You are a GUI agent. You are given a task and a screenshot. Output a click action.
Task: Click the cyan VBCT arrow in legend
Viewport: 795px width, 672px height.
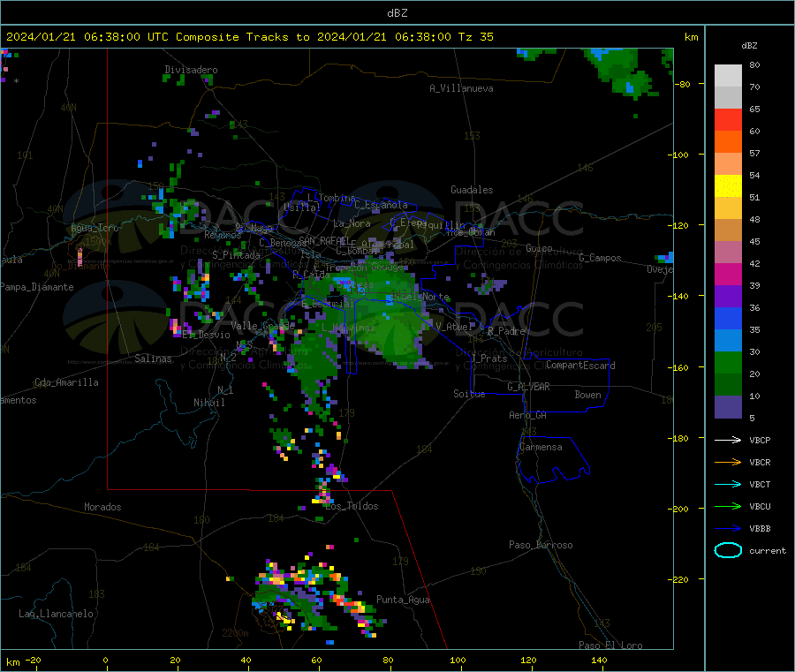click(x=728, y=484)
